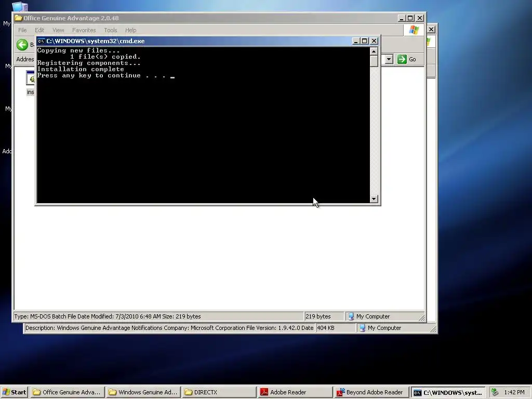This screenshot has height=399, width=532.
Task: Click the Start button
Action: point(14,392)
